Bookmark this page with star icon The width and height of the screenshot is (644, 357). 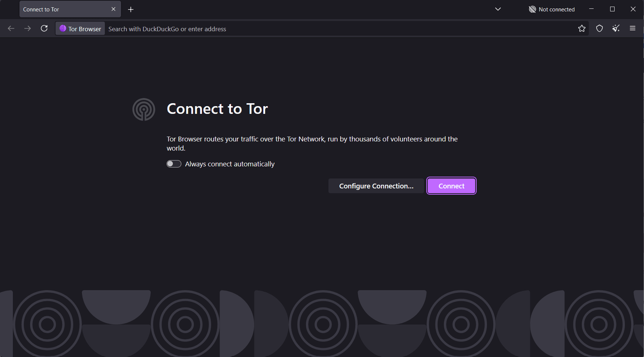click(x=581, y=29)
